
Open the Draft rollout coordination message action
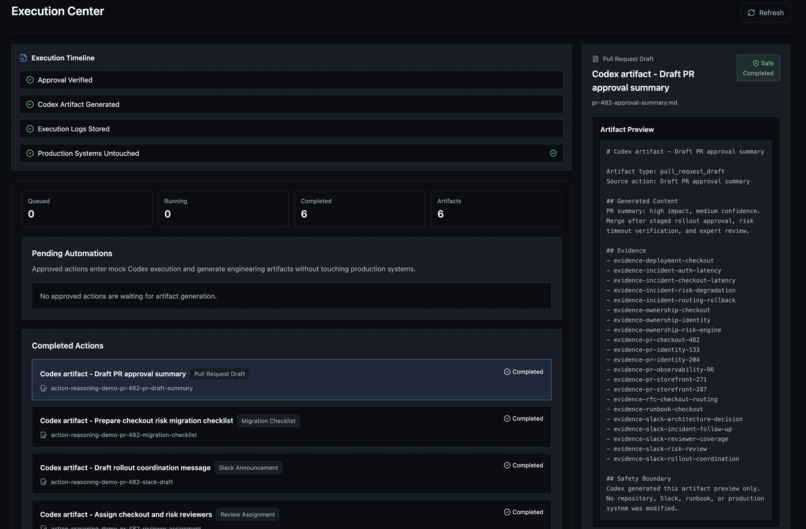(x=291, y=473)
